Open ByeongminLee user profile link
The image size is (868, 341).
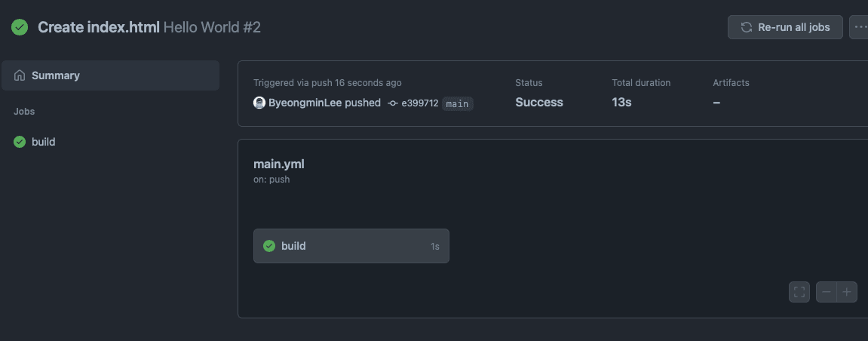tap(305, 103)
